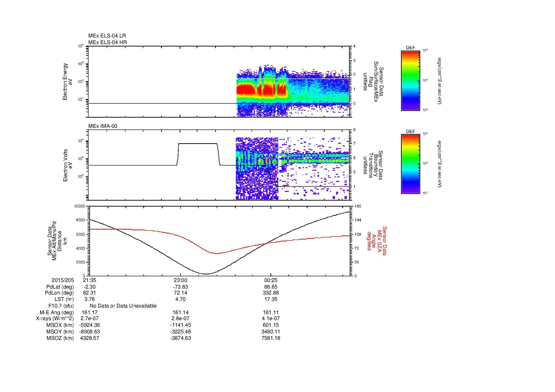Click the 'MEx ELS-04 LR' title text
The height and width of the screenshot is (392, 555).
[107, 36]
